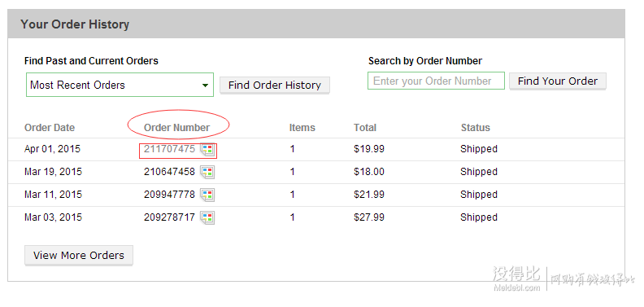Open details icon beside order 209947778
644x307 pixels.
point(207,195)
